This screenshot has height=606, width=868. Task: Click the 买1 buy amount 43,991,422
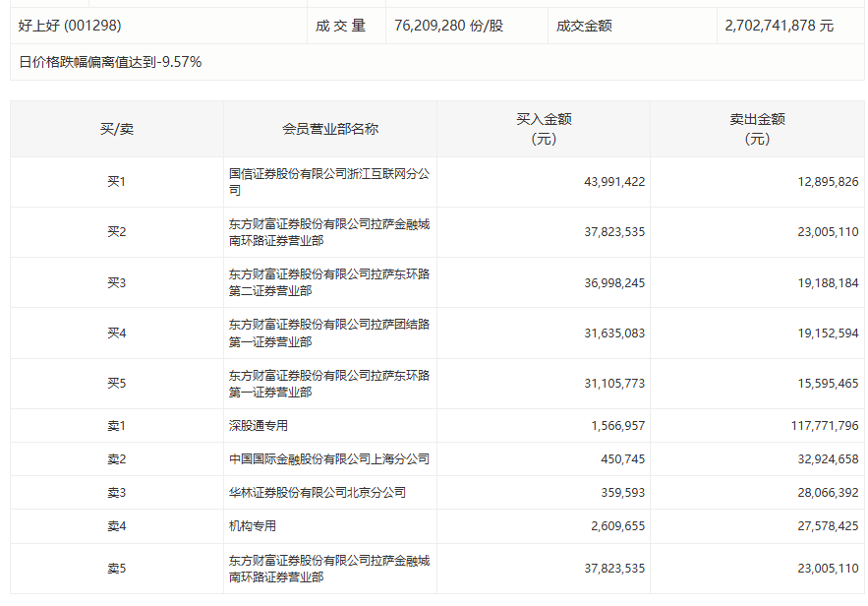[614, 182]
